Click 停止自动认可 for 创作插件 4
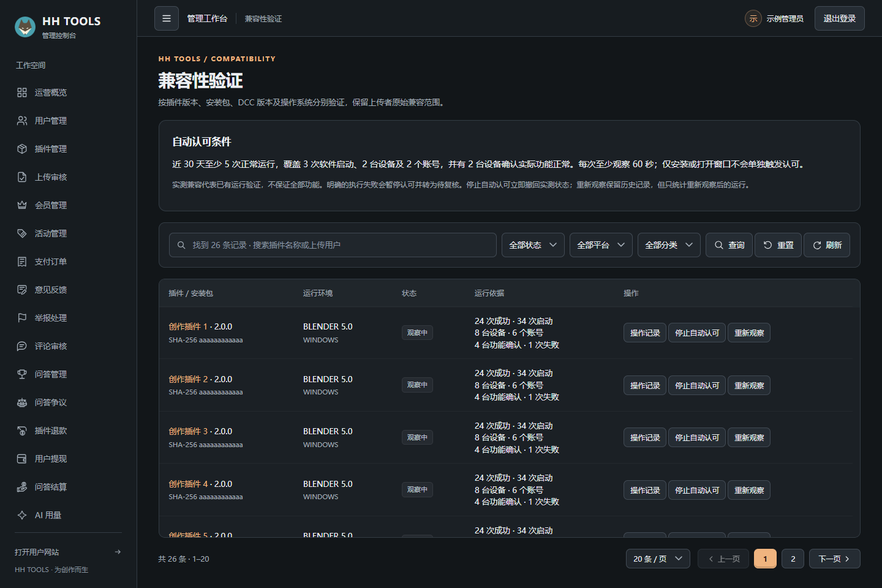 pyautogui.click(x=697, y=490)
